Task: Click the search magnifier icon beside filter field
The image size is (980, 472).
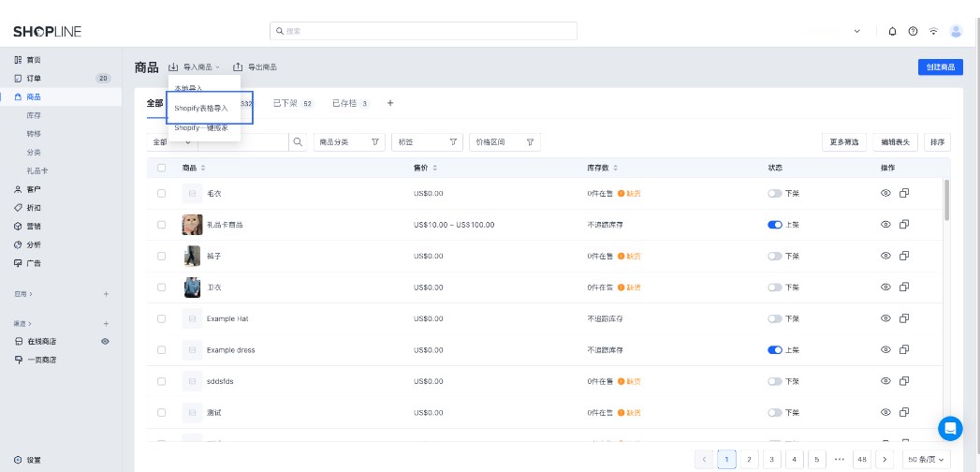Action: pyautogui.click(x=298, y=142)
